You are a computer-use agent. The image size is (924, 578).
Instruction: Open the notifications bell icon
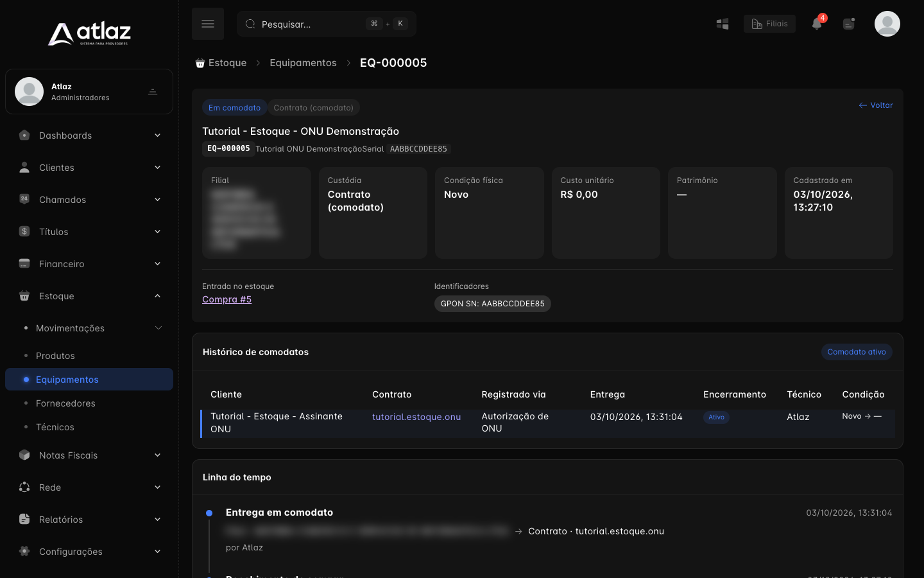[x=816, y=24]
